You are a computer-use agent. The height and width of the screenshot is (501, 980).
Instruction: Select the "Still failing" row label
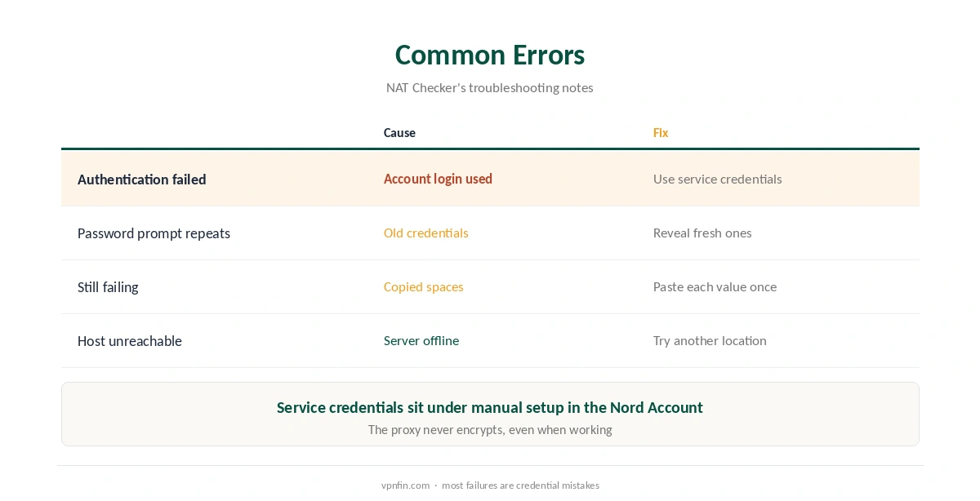tap(108, 287)
